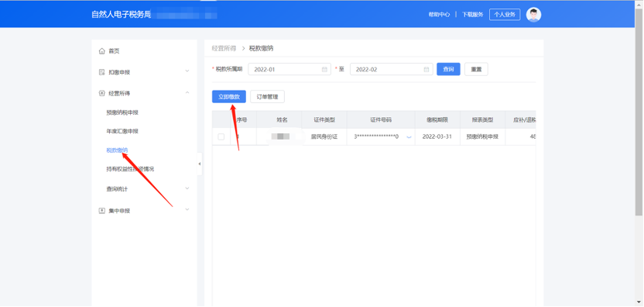
Task: Open 查询统计 sidebar item
Action: point(117,189)
